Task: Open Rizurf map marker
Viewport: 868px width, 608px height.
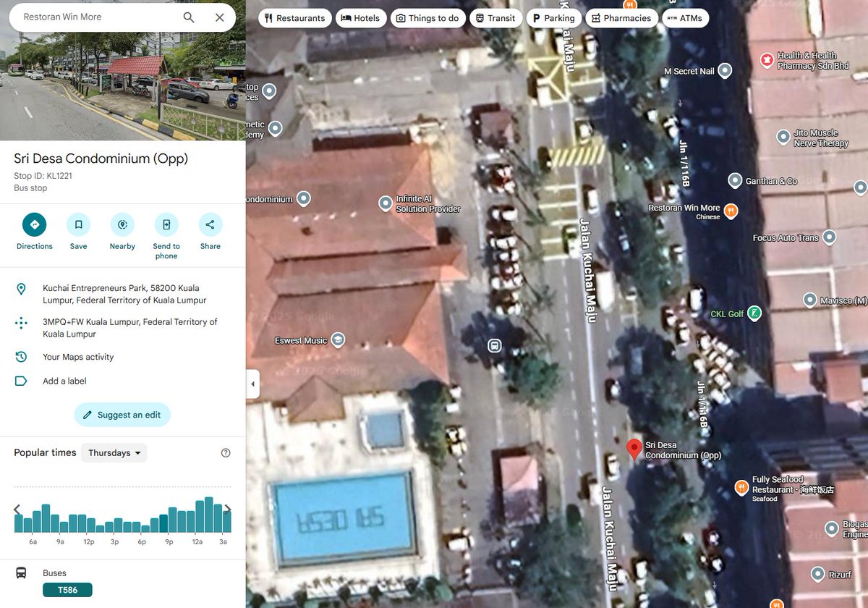Action: click(817, 575)
